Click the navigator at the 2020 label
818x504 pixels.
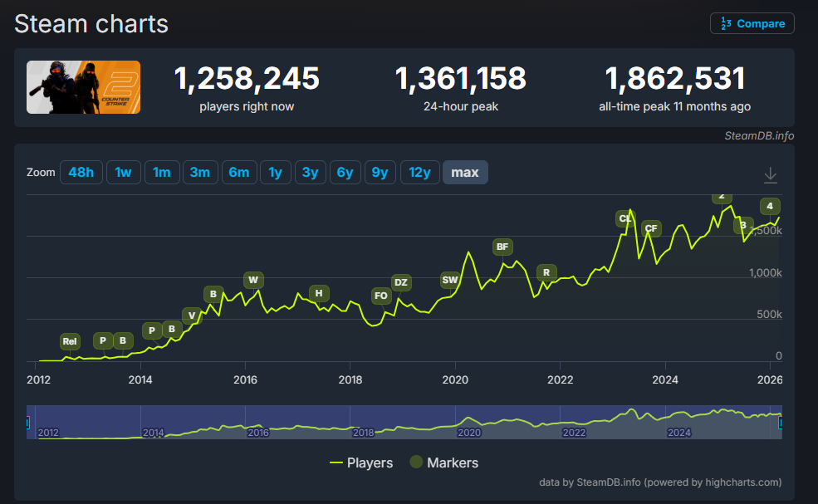469,433
